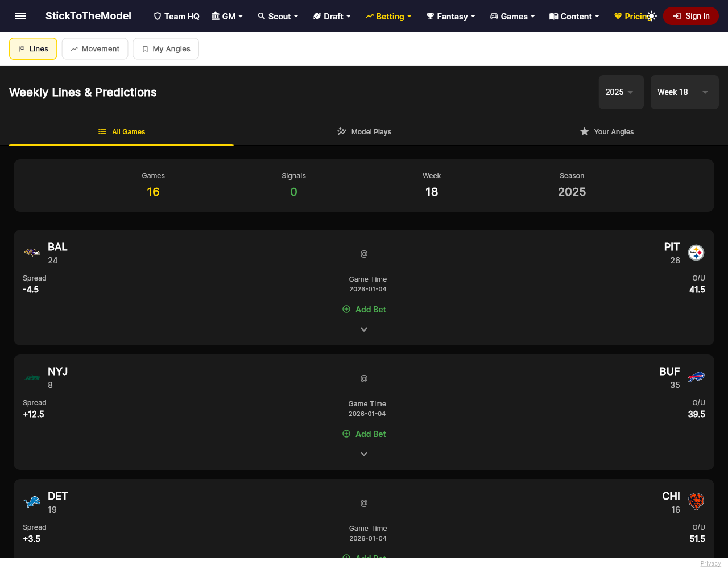Click the Chicago Bears team logo

pyautogui.click(x=696, y=501)
